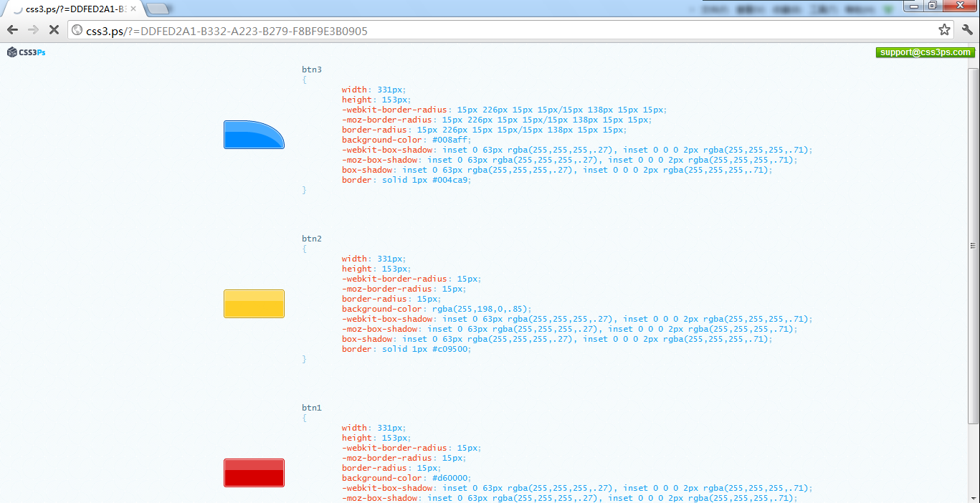Click the address bar URL field
The height and width of the screenshot is (503, 980).
[502, 31]
